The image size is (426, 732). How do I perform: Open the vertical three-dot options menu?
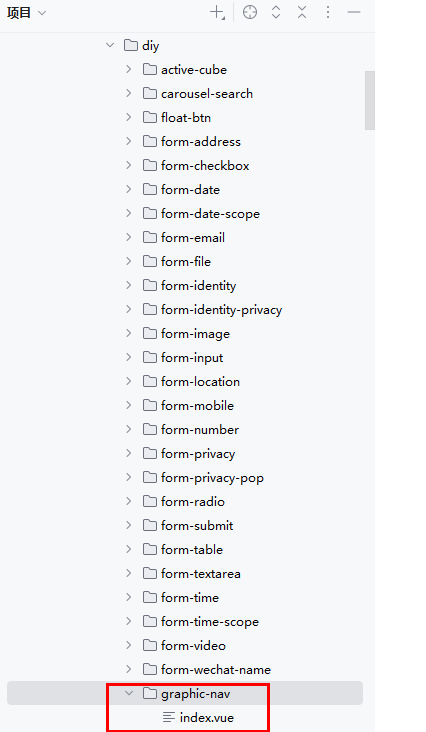tap(328, 13)
